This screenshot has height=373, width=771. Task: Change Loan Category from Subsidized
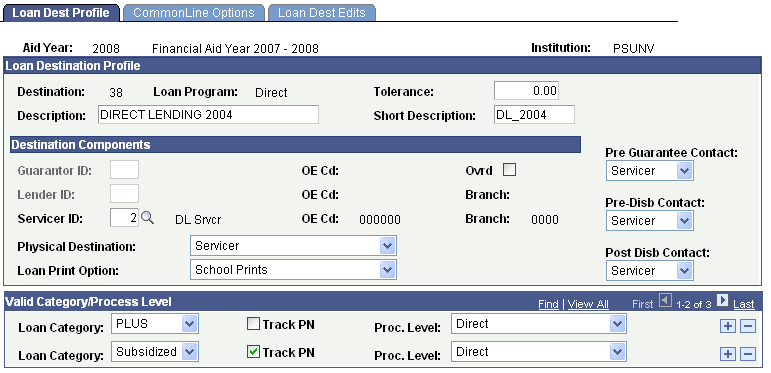click(155, 352)
